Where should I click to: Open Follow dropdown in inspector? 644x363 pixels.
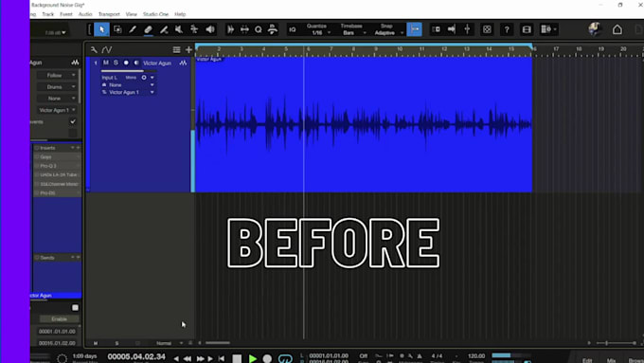click(x=56, y=75)
